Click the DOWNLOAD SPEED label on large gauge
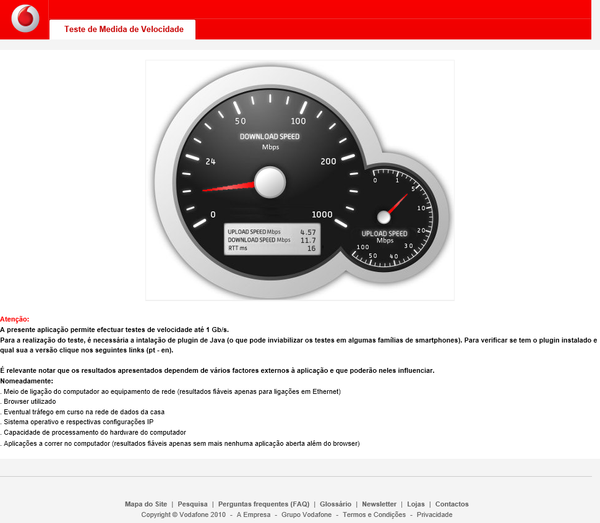This screenshot has width=600, height=523. (x=269, y=136)
